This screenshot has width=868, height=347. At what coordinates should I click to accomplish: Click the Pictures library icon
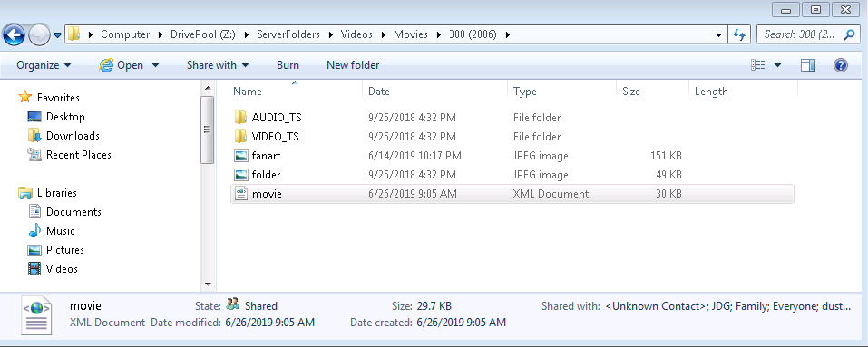point(34,250)
